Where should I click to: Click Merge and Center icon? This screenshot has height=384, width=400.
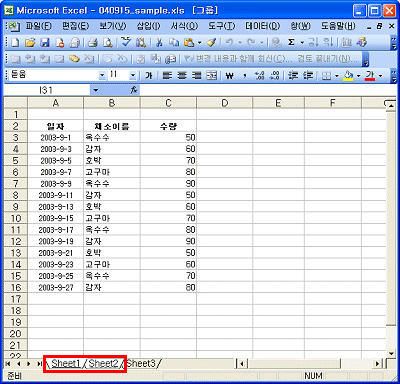tap(211, 76)
